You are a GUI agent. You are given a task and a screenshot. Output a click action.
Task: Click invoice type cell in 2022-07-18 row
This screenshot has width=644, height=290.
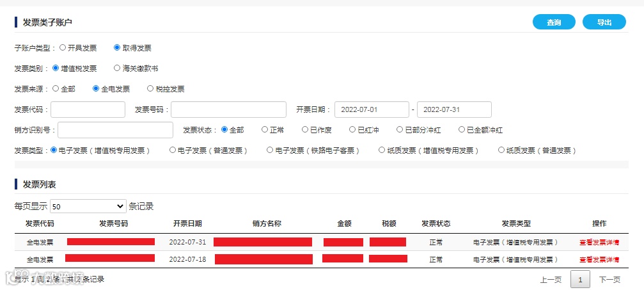(x=516, y=259)
